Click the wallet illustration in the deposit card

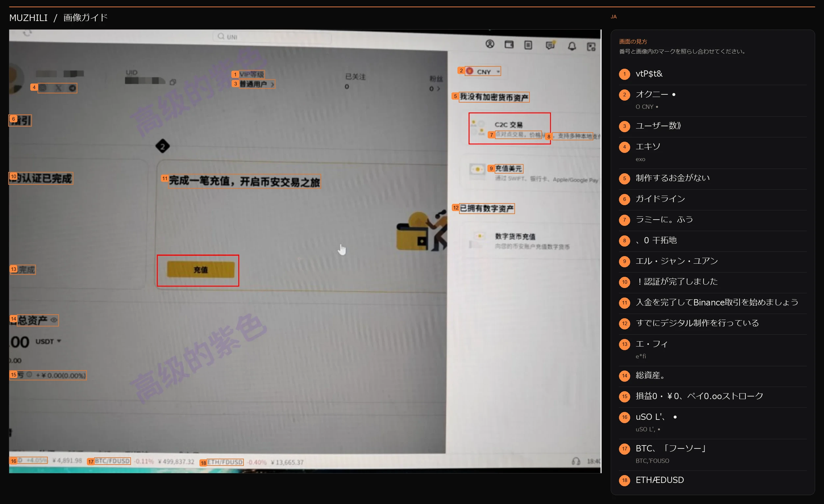[x=421, y=231]
